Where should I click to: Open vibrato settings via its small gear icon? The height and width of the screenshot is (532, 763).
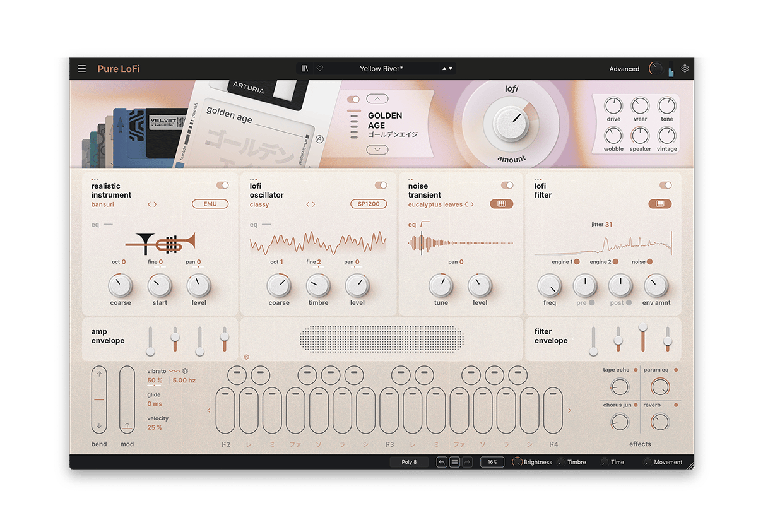tap(184, 371)
